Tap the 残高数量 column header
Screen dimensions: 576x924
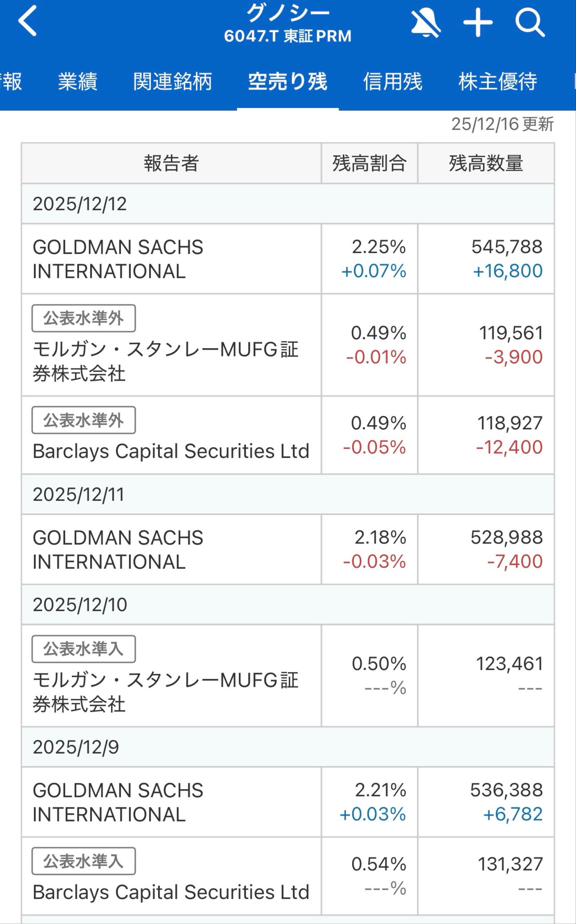coord(486,163)
